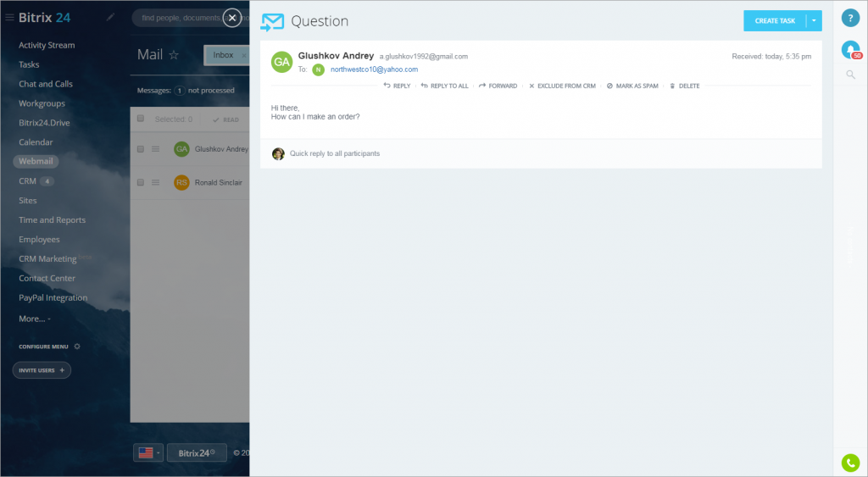Viewport: 868px width, 477px height.
Task: Open Calendar in the sidebar
Action: point(36,142)
